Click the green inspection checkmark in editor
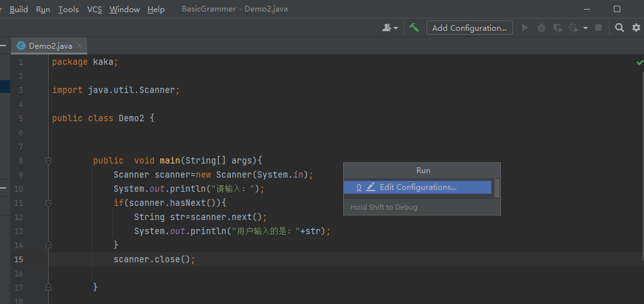 tap(640, 62)
